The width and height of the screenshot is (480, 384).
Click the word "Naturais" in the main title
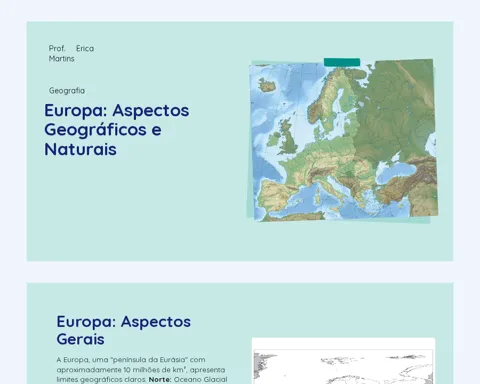pyautogui.click(x=80, y=149)
